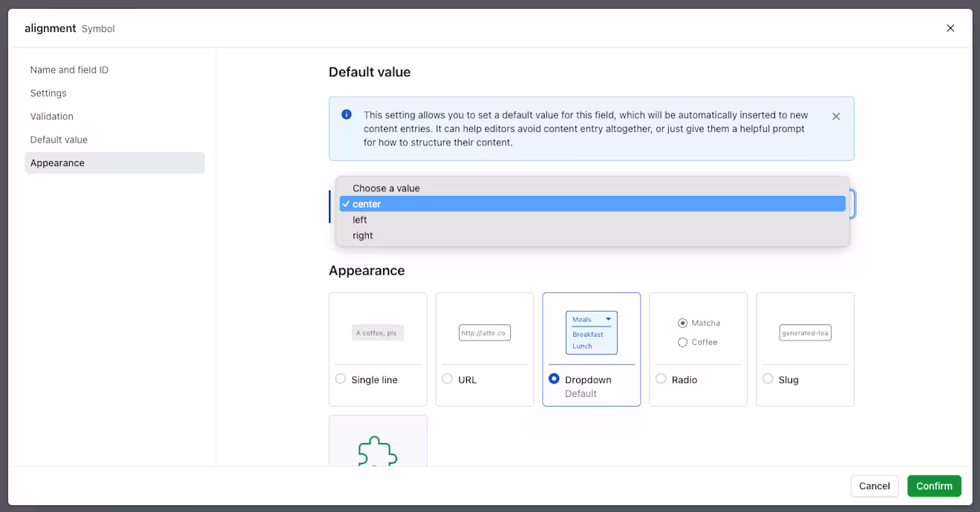Click the http://latte.co URL preview

tap(485, 332)
